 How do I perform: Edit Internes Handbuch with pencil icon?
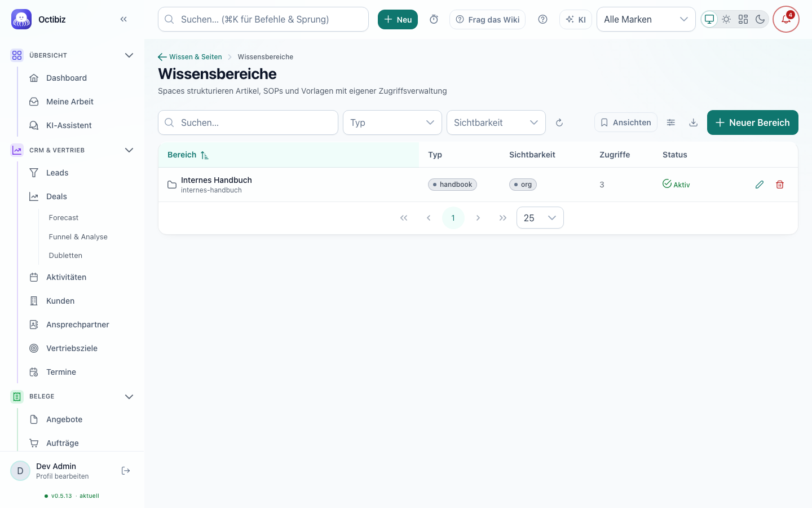click(760, 185)
